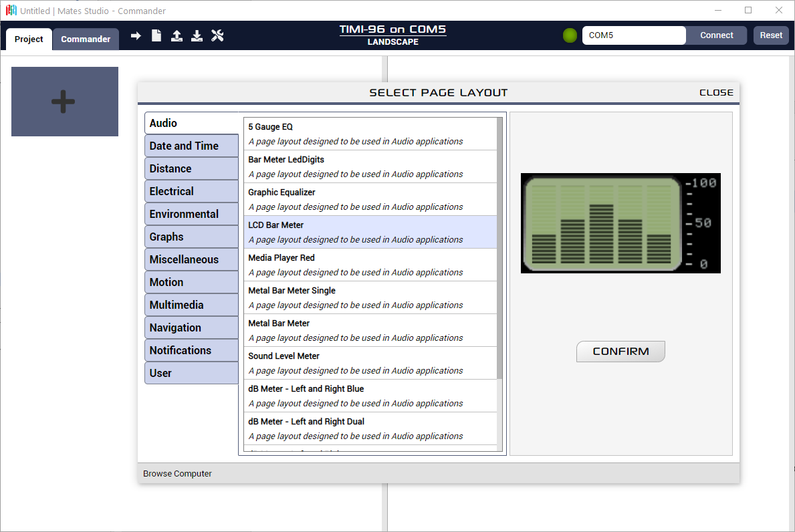
Task: Click the green connection status indicator
Action: [x=570, y=35]
